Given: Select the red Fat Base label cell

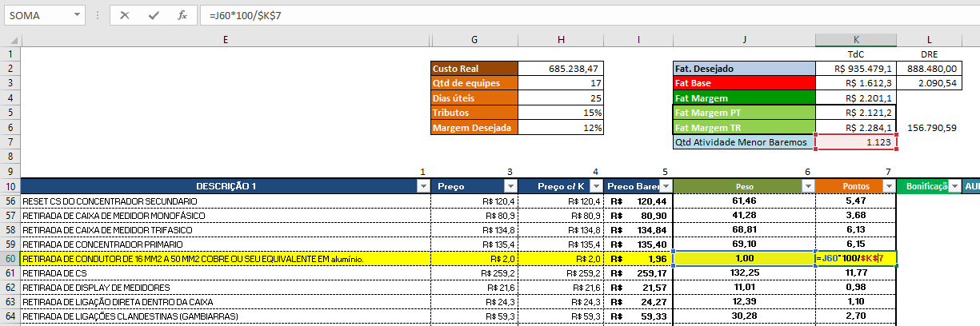Looking at the screenshot, I should [x=743, y=84].
